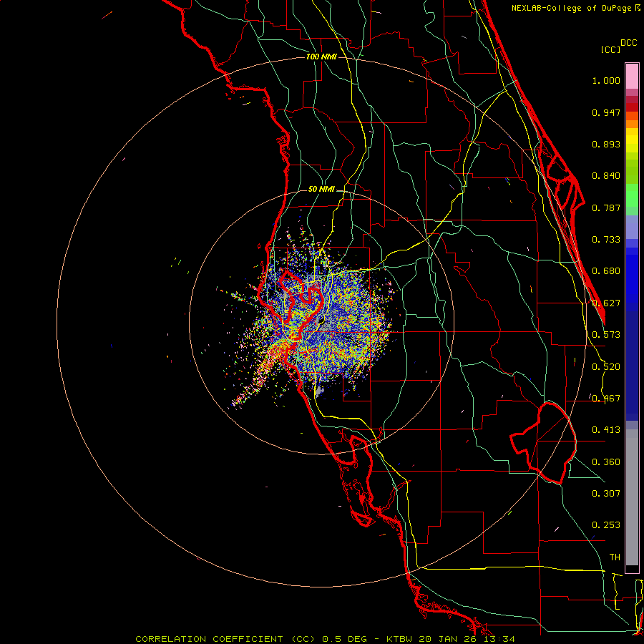This screenshot has height=644, width=644.
Task: Select the 0.787 color scale value
Action: coord(606,208)
